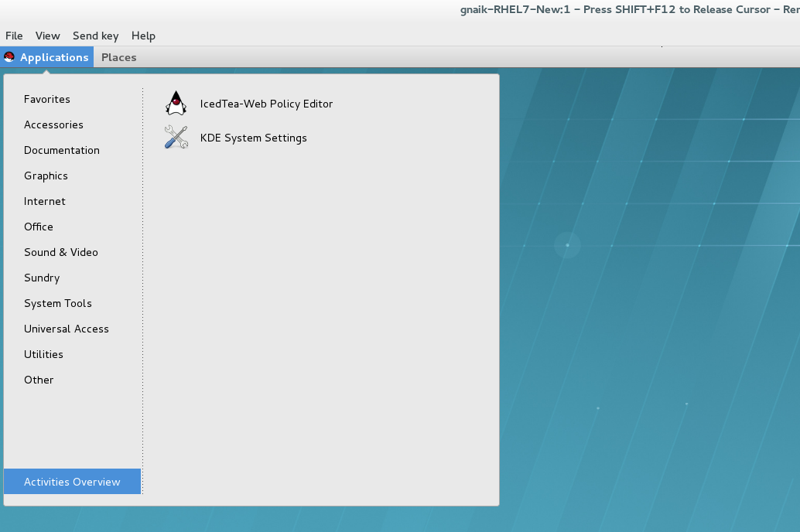The image size is (800, 532).
Task: Open the View menu
Action: (47, 36)
